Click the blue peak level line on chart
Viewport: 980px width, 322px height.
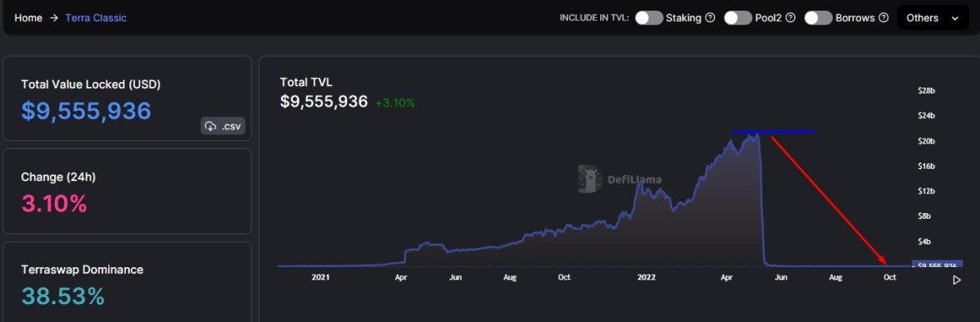(773, 132)
